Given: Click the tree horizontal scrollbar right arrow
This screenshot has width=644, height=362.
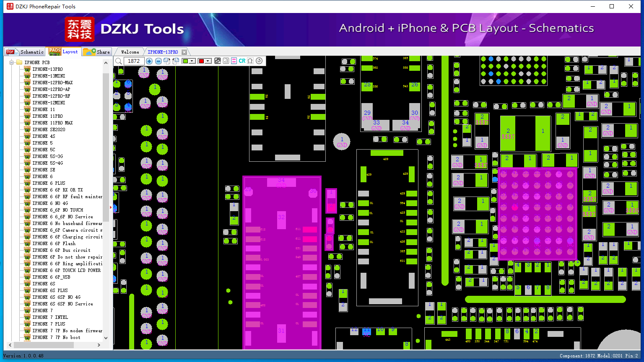Looking at the screenshot, I should [x=99, y=345].
